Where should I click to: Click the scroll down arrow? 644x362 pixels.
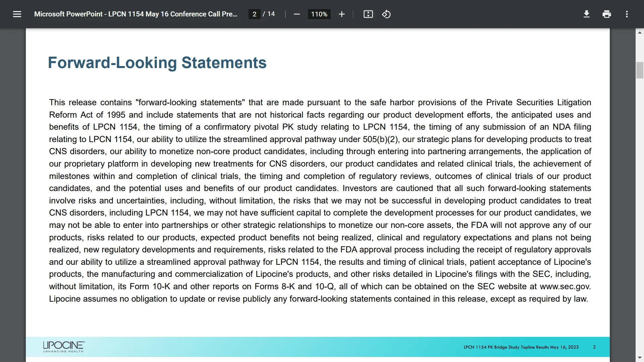tap(640, 358)
